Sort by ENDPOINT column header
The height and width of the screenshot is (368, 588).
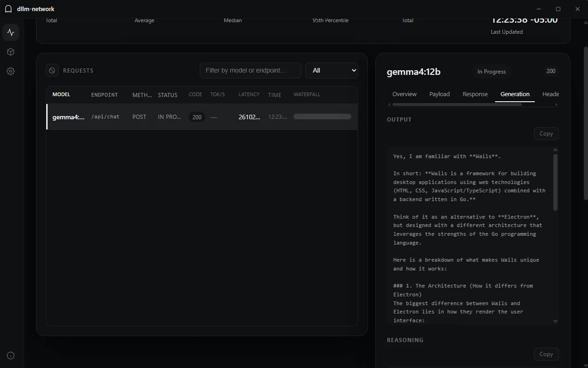(x=104, y=95)
